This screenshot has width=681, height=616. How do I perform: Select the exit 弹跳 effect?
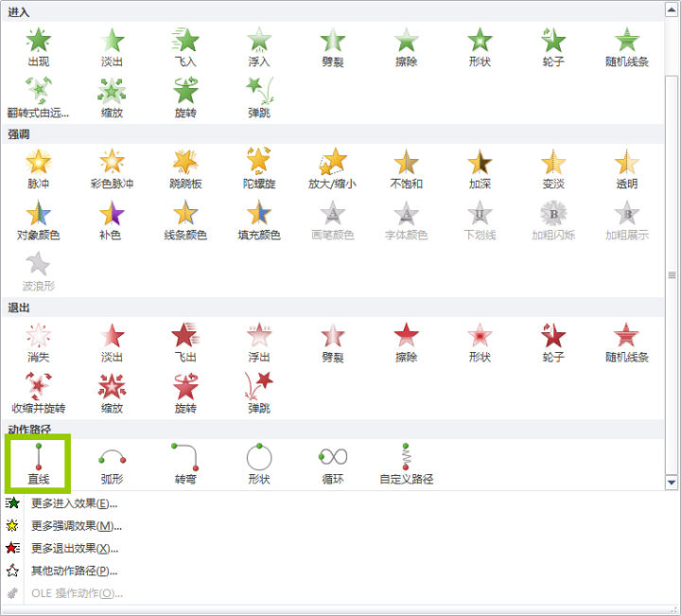coord(259,394)
